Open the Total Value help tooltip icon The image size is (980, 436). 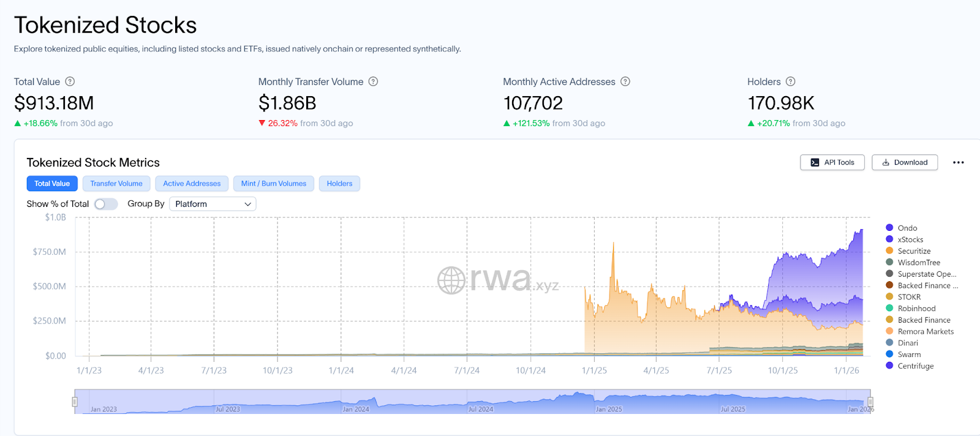coord(70,81)
